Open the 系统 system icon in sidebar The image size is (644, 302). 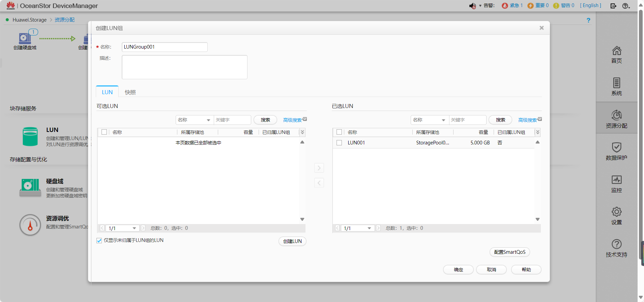click(x=616, y=83)
